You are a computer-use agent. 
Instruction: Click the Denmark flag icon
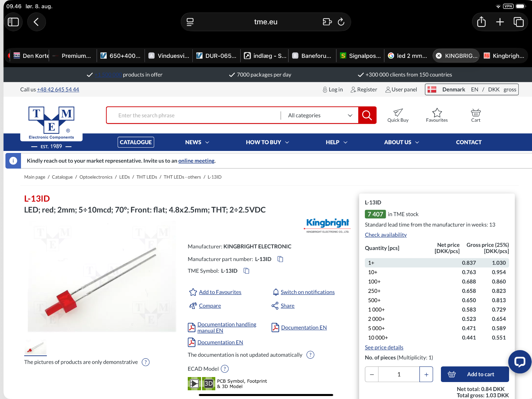(x=432, y=89)
